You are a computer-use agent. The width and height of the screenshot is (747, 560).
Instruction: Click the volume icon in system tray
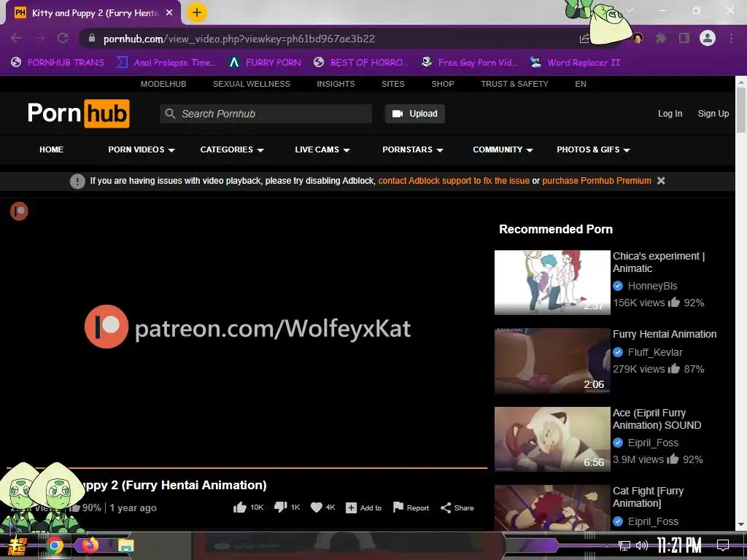pos(642,545)
